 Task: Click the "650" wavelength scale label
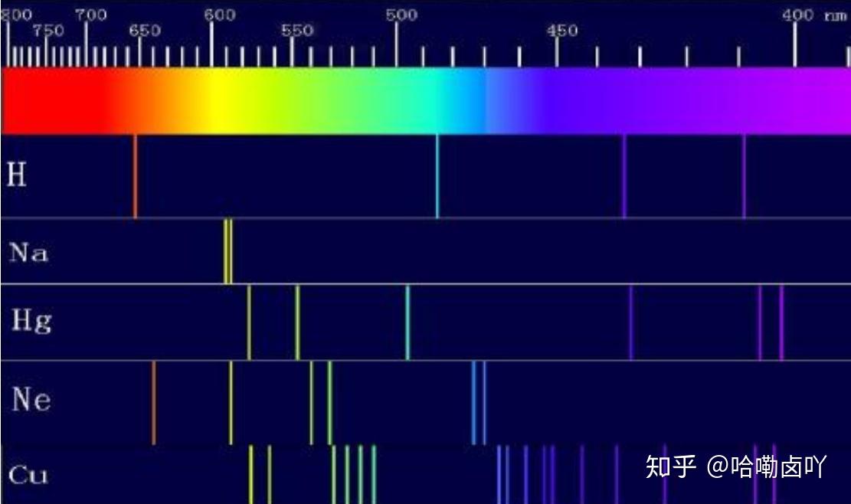click(x=145, y=31)
